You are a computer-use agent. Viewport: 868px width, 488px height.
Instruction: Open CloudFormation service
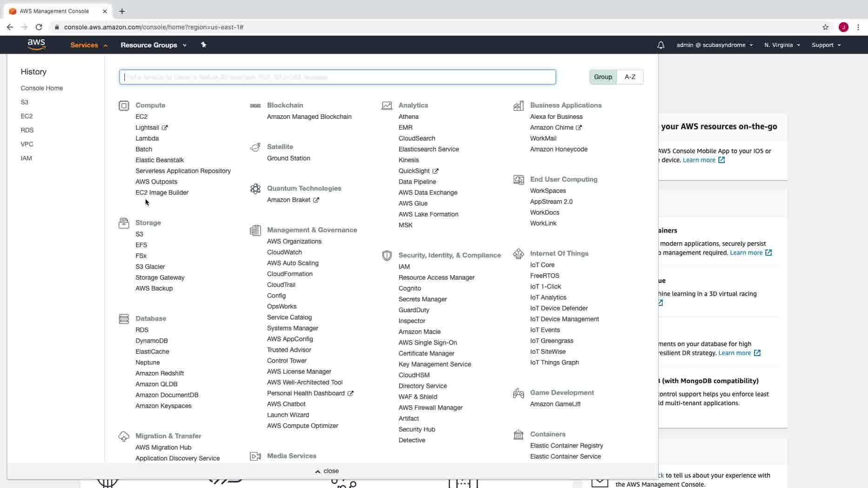pyautogui.click(x=289, y=274)
